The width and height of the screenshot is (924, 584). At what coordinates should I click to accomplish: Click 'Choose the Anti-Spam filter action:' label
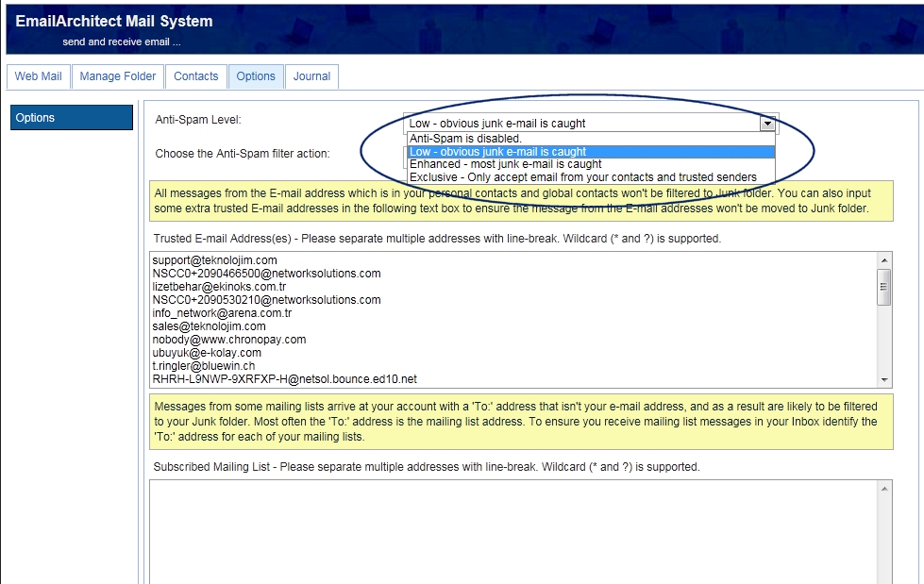point(243,153)
